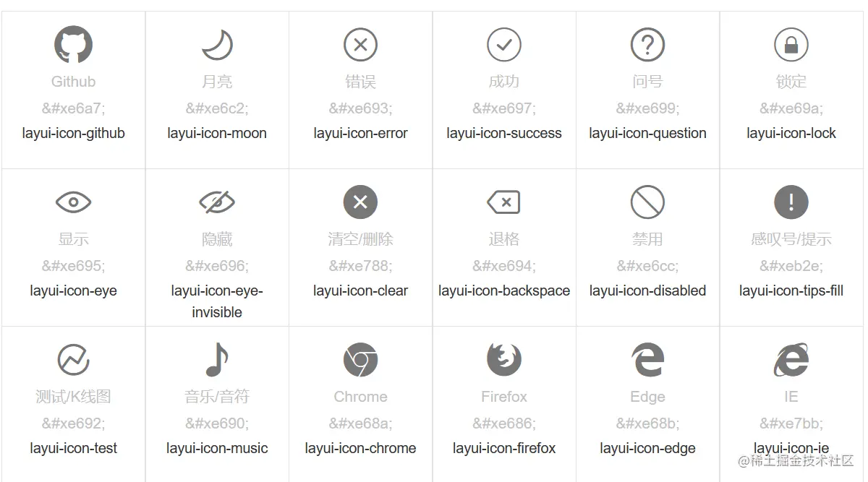Select the &#xe6c2; unicode code
Viewport: 868px width, 482px height.
click(217, 108)
